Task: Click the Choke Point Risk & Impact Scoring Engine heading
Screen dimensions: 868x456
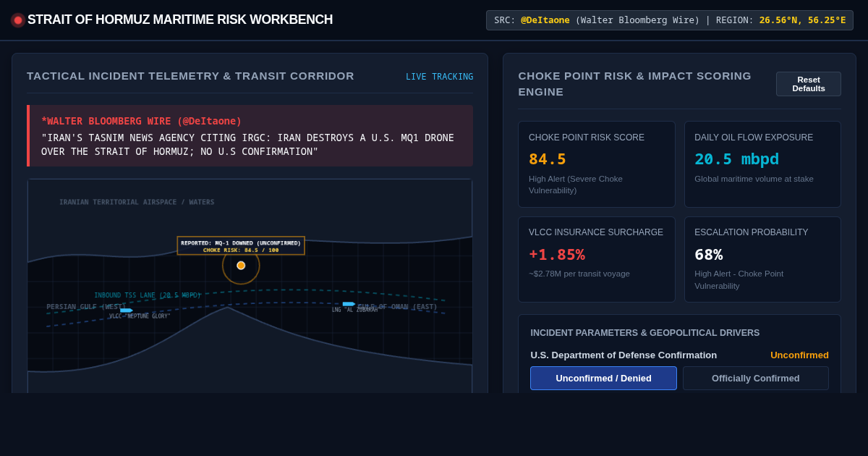Action: point(634,84)
